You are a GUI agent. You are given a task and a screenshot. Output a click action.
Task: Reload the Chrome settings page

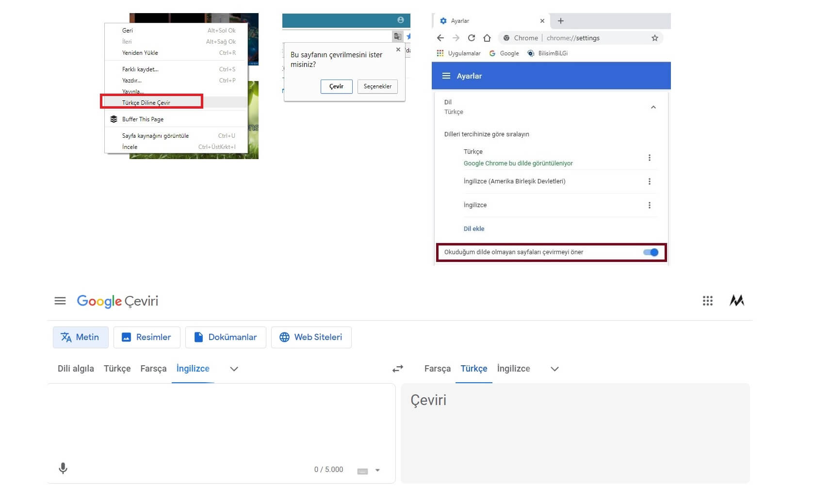click(472, 38)
